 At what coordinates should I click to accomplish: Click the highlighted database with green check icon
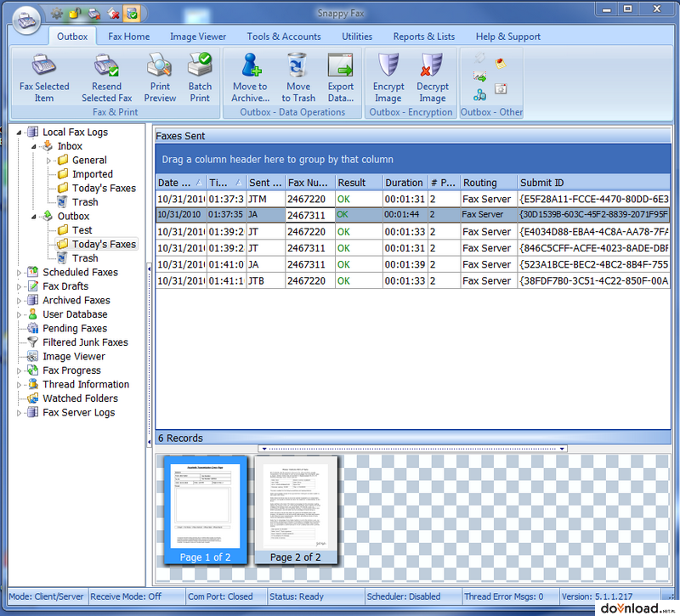coord(132,14)
